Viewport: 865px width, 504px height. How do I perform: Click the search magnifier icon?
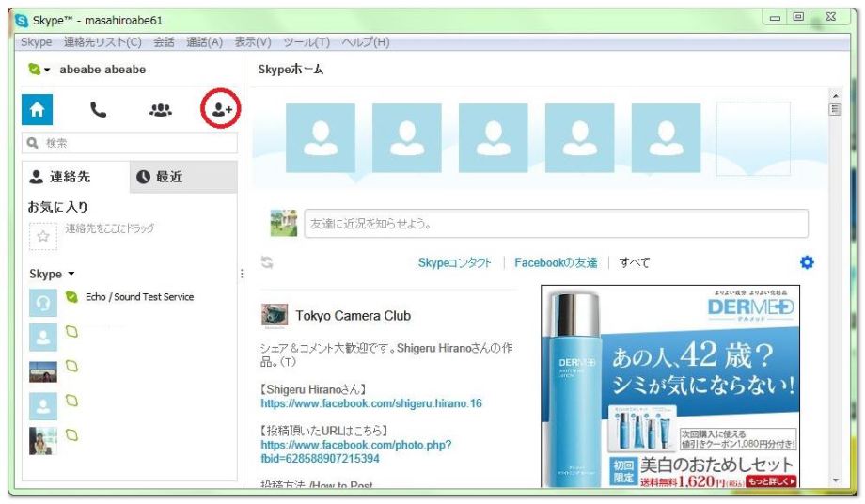[x=33, y=143]
